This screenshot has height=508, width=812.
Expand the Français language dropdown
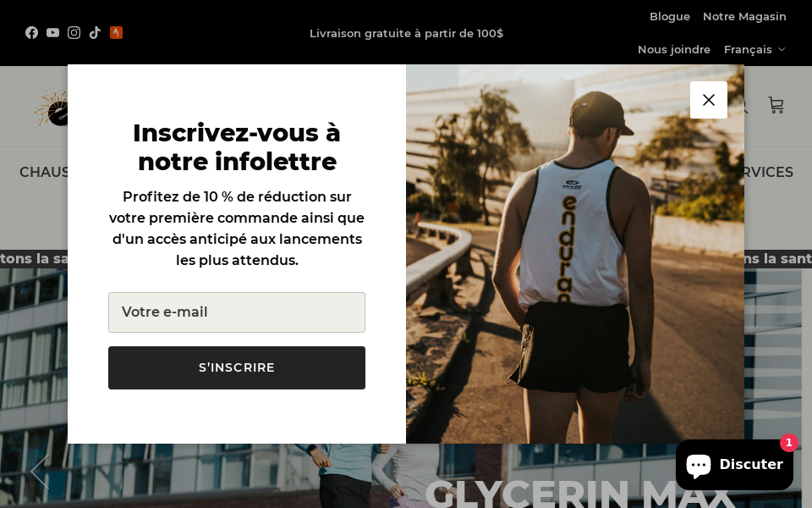(x=754, y=50)
